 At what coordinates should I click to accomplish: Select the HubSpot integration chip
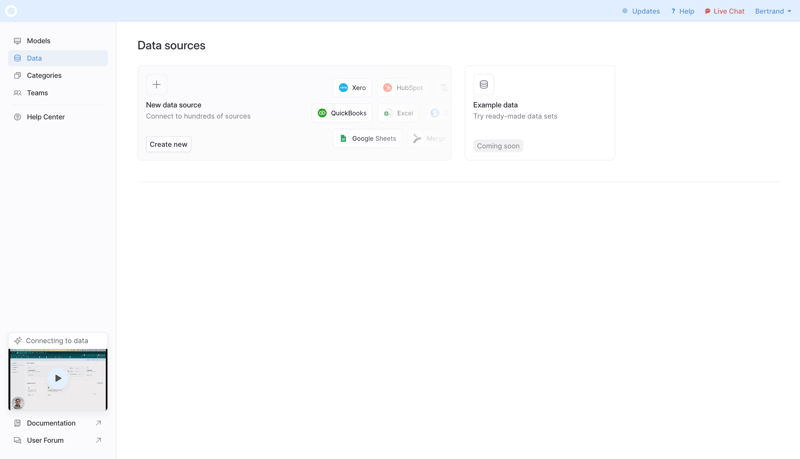(x=403, y=88)
